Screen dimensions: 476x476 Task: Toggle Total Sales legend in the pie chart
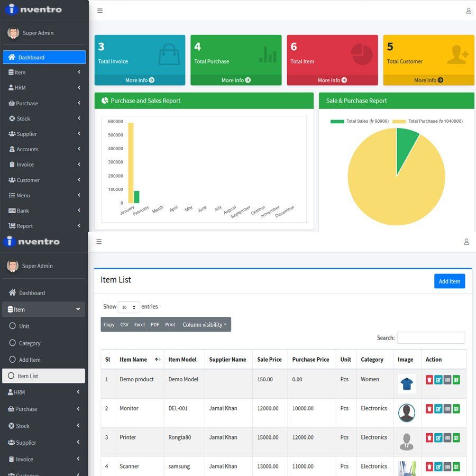(x=360, y=121)
